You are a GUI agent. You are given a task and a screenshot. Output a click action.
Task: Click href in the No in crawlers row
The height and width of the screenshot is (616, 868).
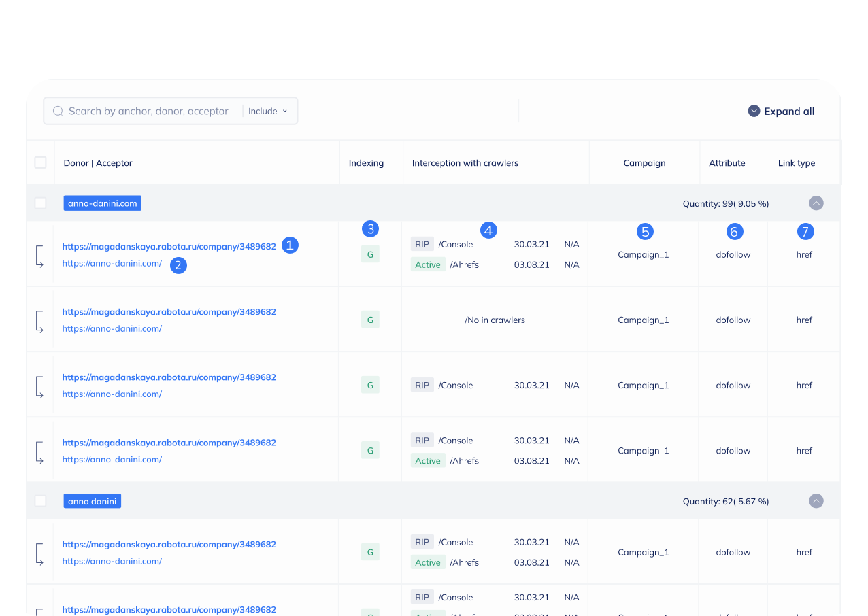[804, 320]
